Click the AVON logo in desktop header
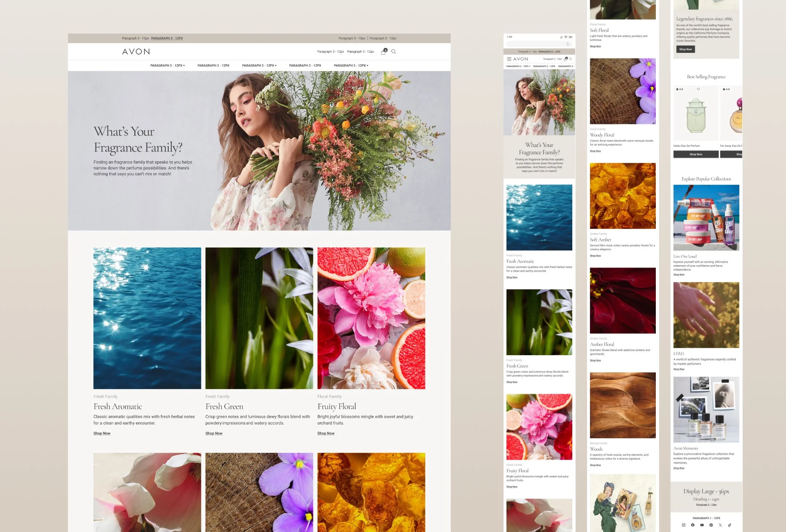 point(136,52)
